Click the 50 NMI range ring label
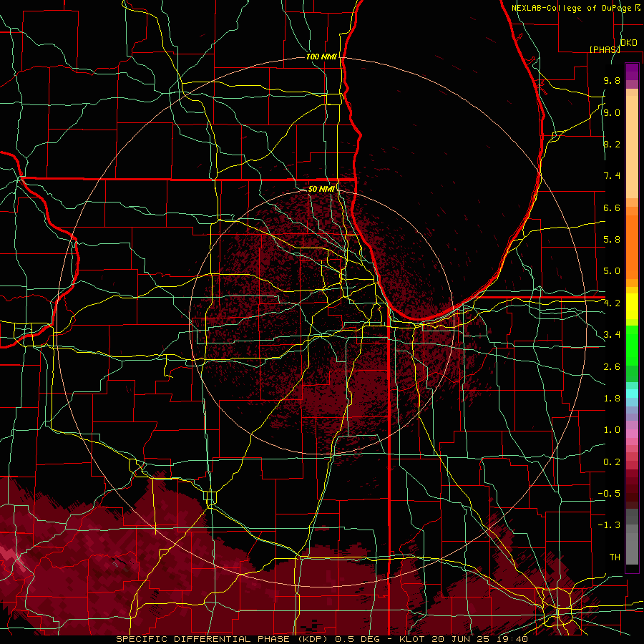The width and height of the screenshot is (644, 644). (321, 189)
